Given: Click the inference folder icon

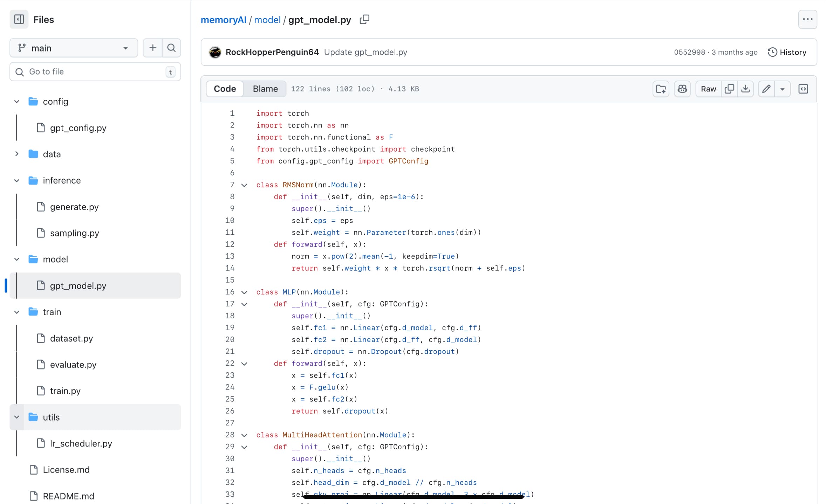Looking at the screenshot, I should point(33,180).
